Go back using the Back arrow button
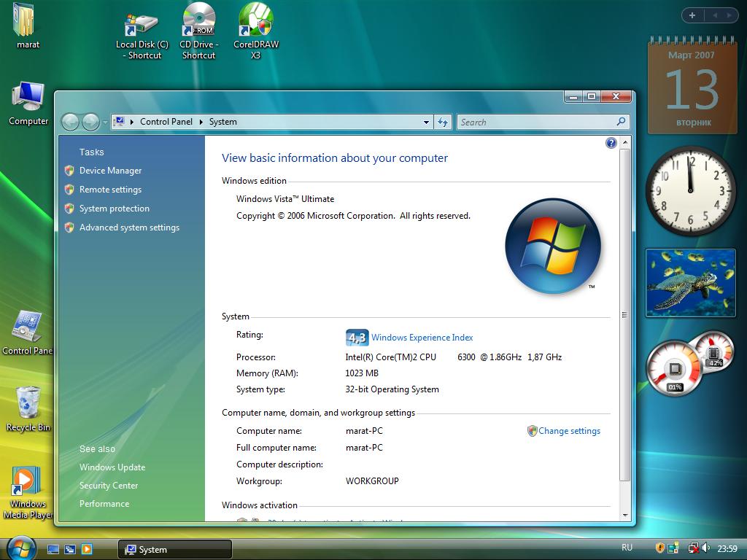Viewport: 747px width, 560px height. pyautogui.click(x=71, y=122)
